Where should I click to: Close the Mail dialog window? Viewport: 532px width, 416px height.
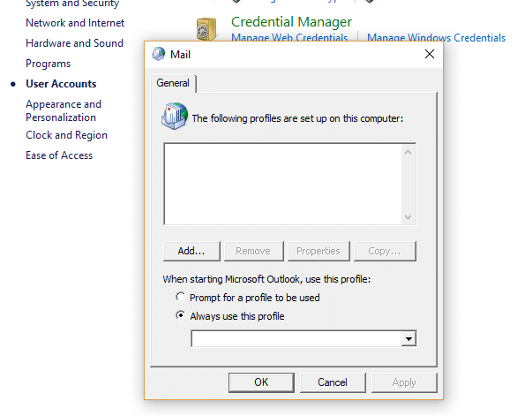click(430, 54)
